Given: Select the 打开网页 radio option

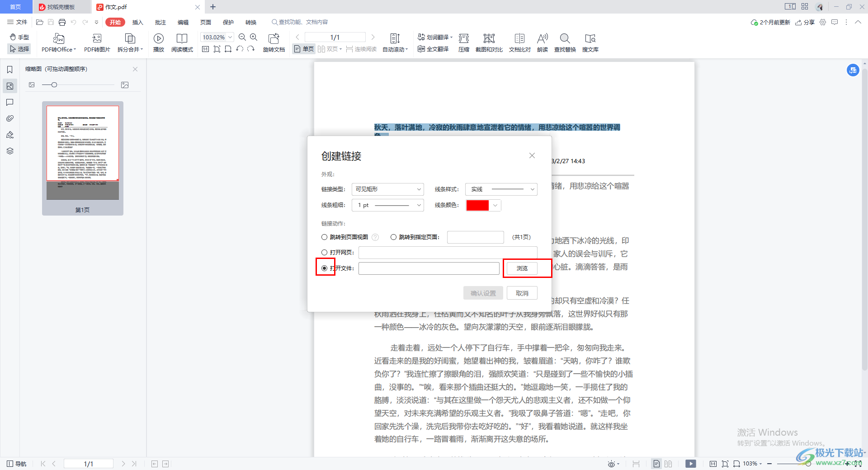Looking at the screenshot, I should click(x=324, y=252).
